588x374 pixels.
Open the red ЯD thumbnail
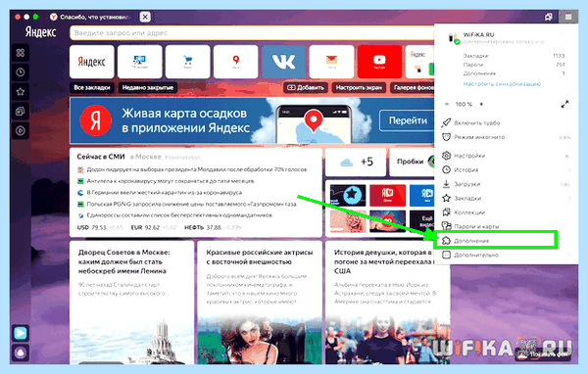pyautogui.click(x=387, y=195)
